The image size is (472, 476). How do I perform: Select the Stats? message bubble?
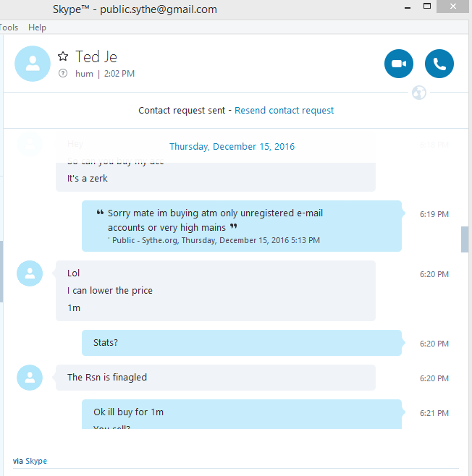pyautogui.click(x=242, y=343)
